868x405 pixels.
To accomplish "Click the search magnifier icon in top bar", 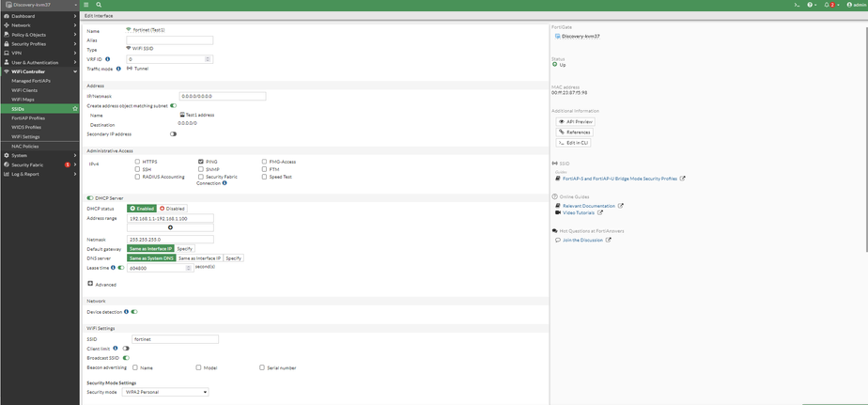I will coord(99,4).
